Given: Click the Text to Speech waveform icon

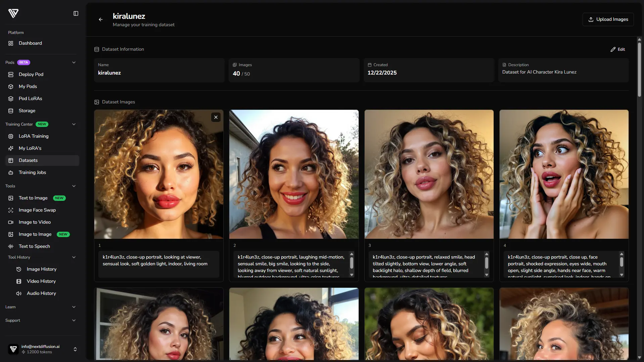Looking at the screenshot, I should pyautogui.click(x=11, y=246).
